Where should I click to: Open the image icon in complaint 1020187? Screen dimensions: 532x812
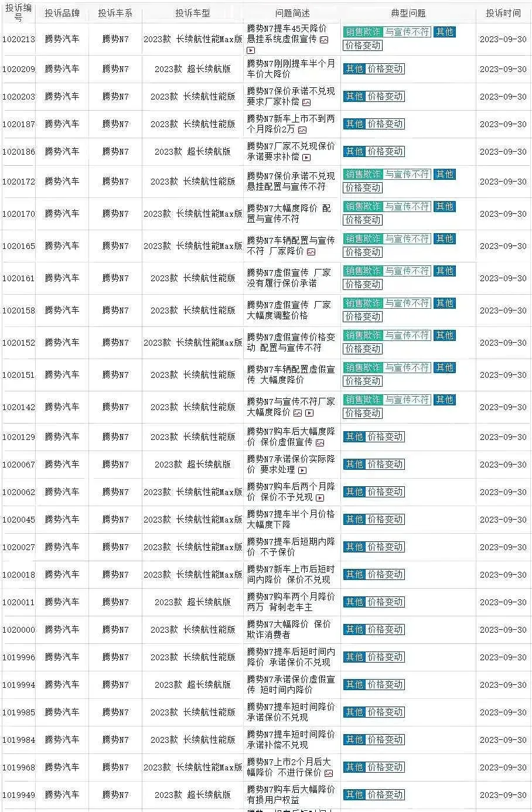[x=302, y=130]
